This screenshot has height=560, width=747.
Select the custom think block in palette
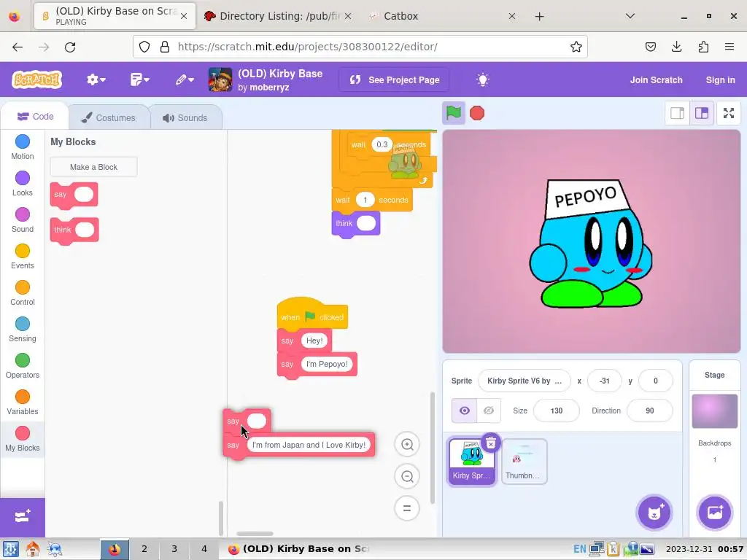(74, 230)
